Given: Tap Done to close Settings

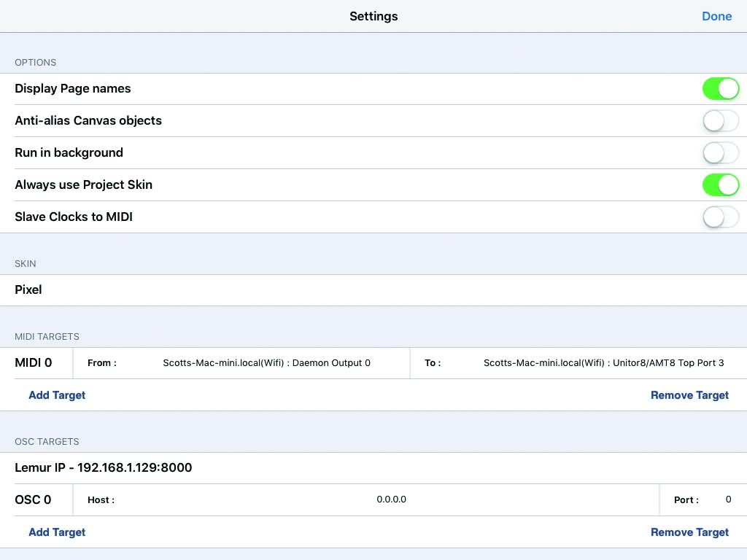Looking at the screenshot, I should tap(716, 16).
